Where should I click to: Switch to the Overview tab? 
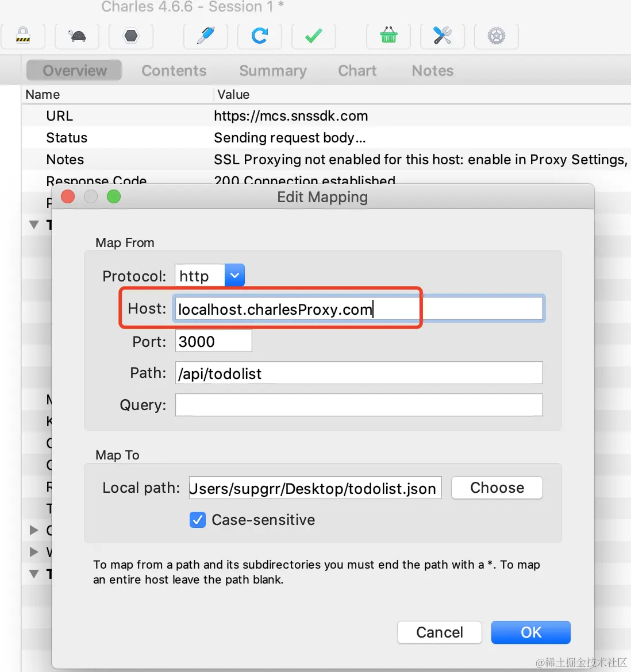(x=75, y=71)
